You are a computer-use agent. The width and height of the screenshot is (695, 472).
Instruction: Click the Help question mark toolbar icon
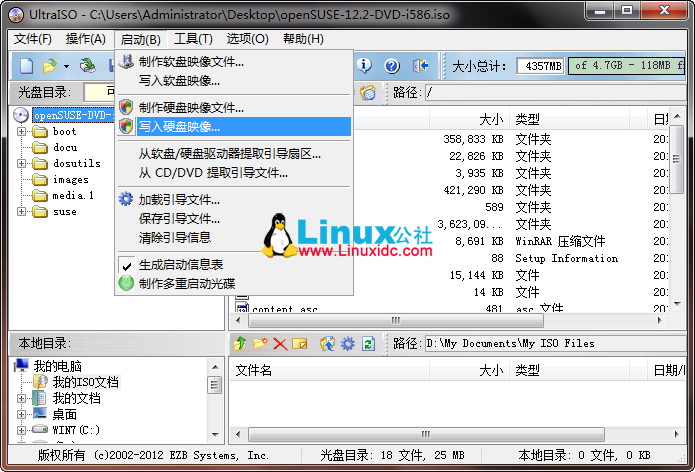click(x=392, y=66)
